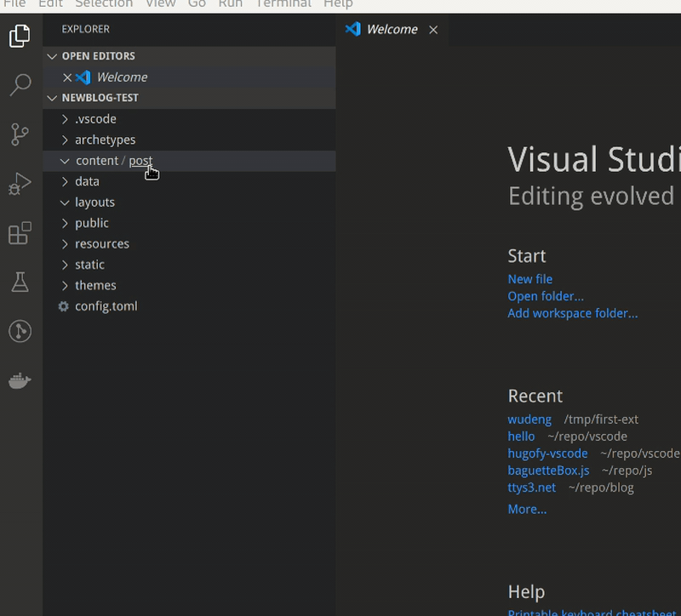Open the Go menu
The height and width of the screenshot is (616, 681).
pyautogui.click(x=197, y=4)
